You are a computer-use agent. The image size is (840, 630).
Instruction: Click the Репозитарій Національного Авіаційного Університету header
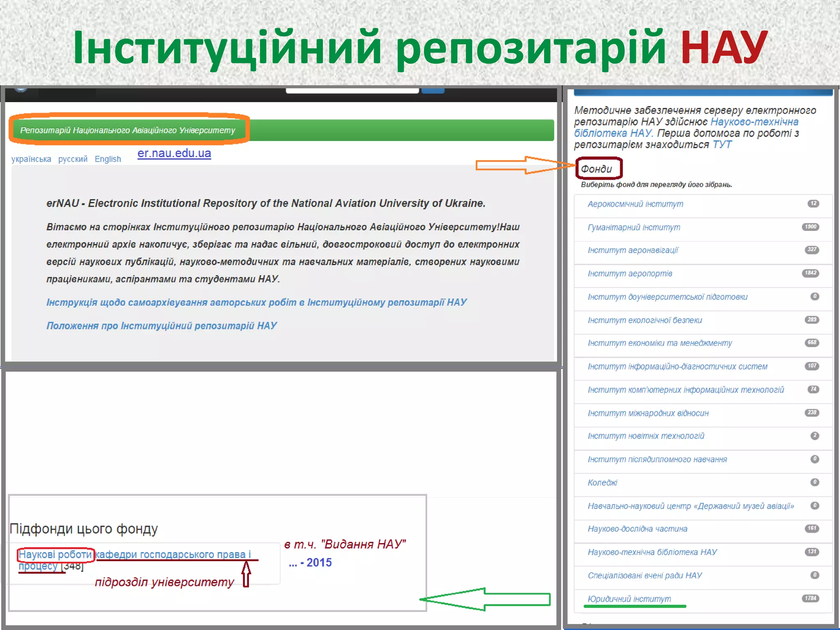128,130
